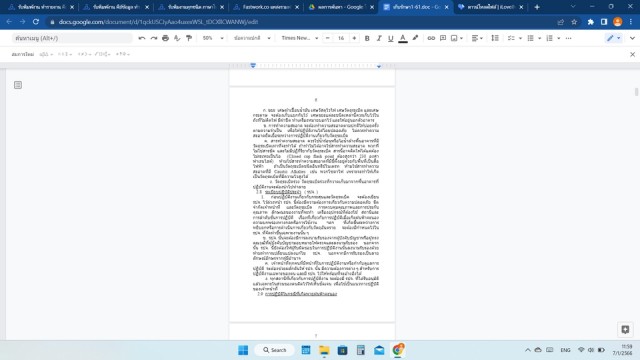Open the text color picker
This screenshot has width=640, height=360.
[403, 38]
